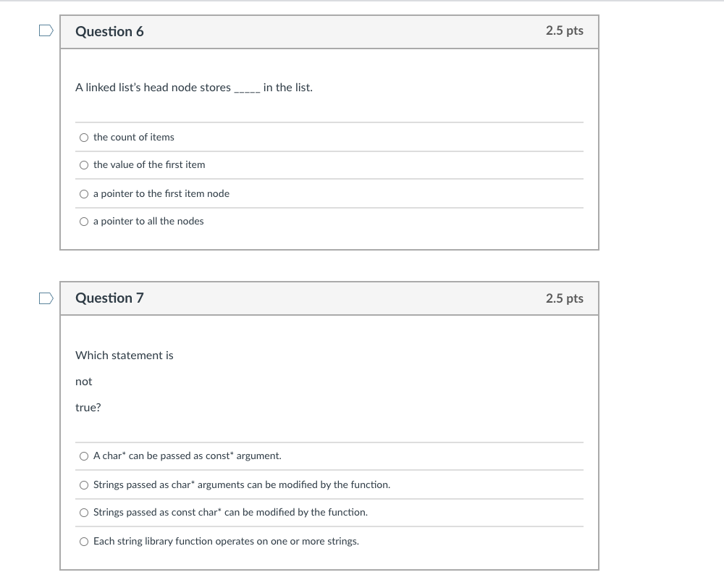
Task: Select the char* const* argument answer option
Action: coord(84,455)
